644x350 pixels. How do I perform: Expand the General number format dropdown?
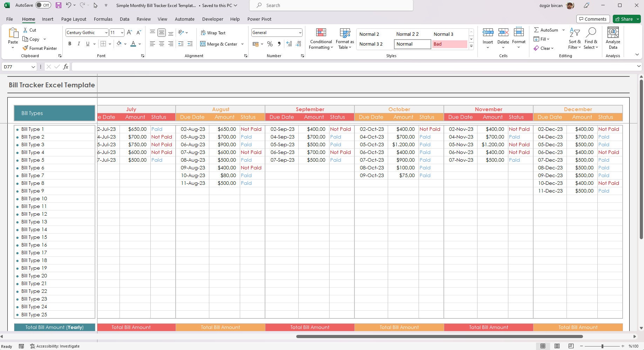pyautogui.click(x=300, y=33)
